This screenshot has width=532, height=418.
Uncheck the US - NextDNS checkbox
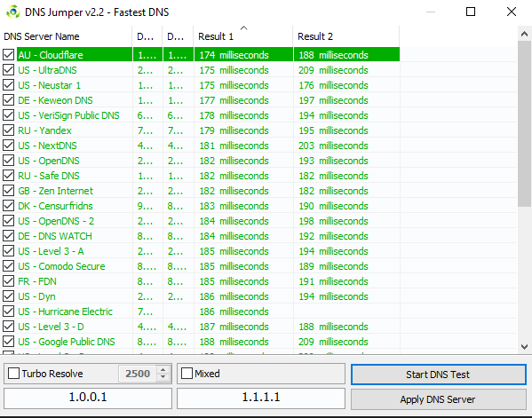[9, 145]
